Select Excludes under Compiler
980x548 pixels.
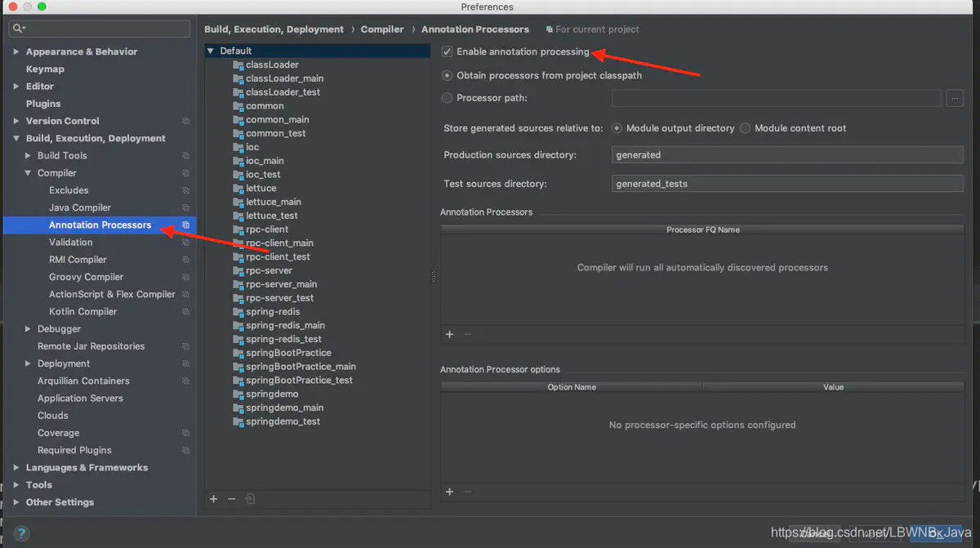tap(69, 190)
